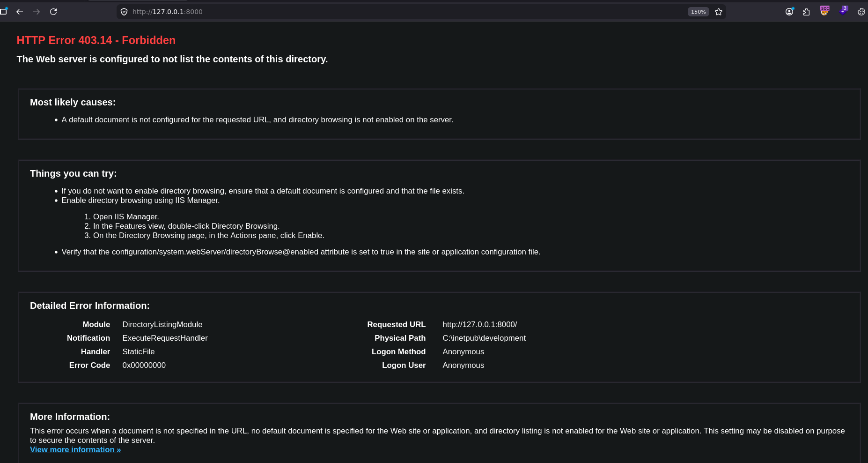868x463 pixels.
Task: Click 'The Web server is configured...' subtitle
Action: pos(172,59)
